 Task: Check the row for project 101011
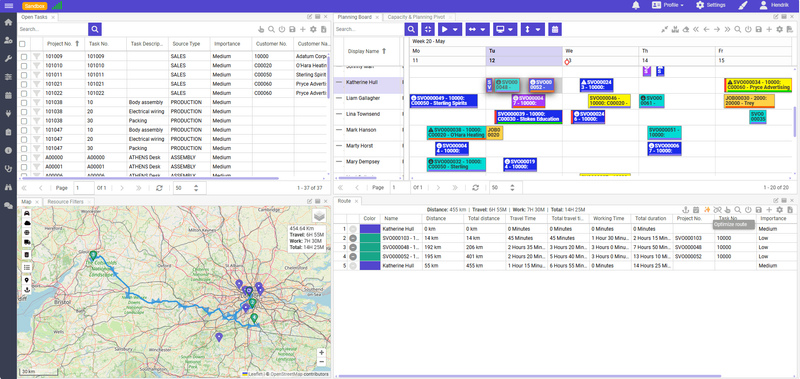pyautogui.click(x=24, y=74)
